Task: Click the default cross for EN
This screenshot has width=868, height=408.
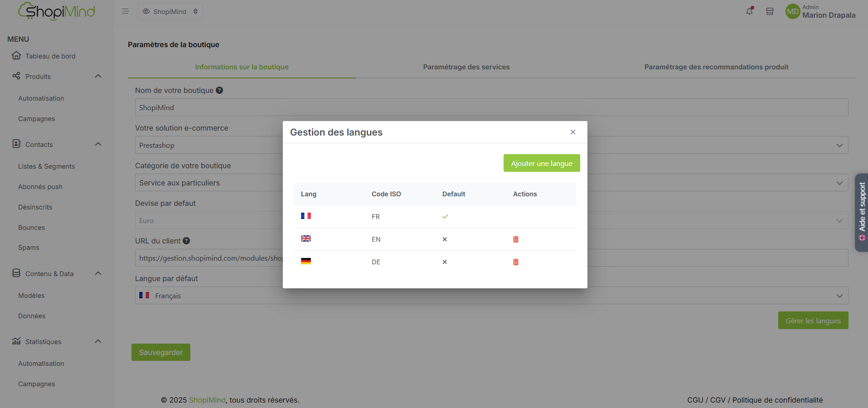Action: 445,239
